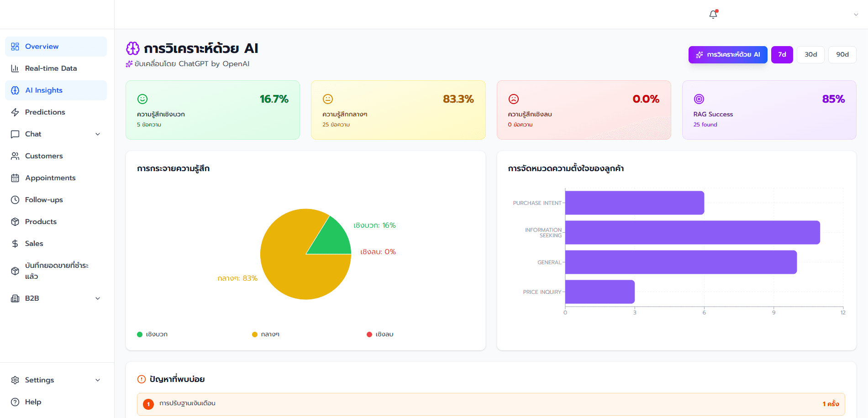Click the happy face positive sentiment icon
This screenshot has height=418, width=868.
(x=142, y=99)
